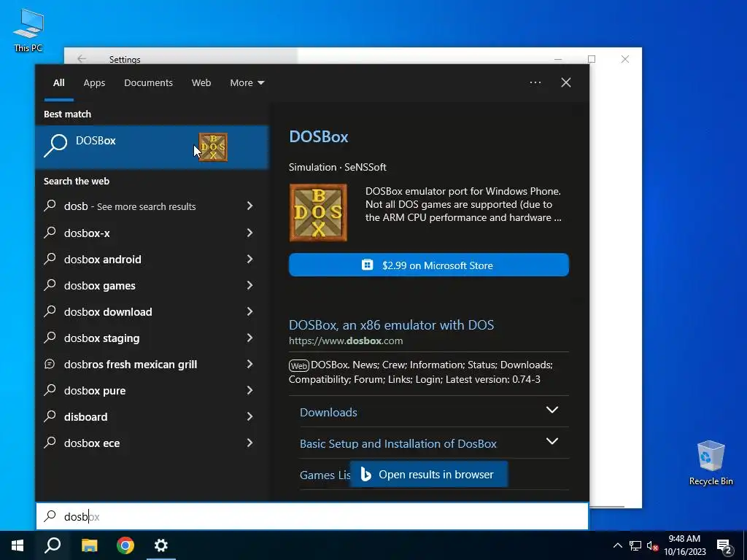This screenshot has width=747, height=560.
Task: Expand the 'dosbox ece' suggestion arrow
Action: [x=249, y=443]
